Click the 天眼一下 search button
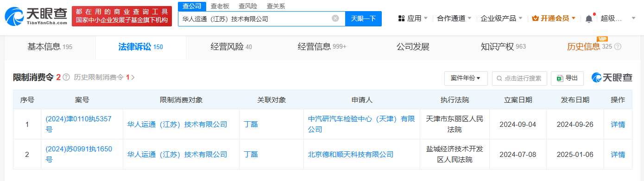Screen dimensions: 644x181 pyautogui.click(x=363, y=19)
